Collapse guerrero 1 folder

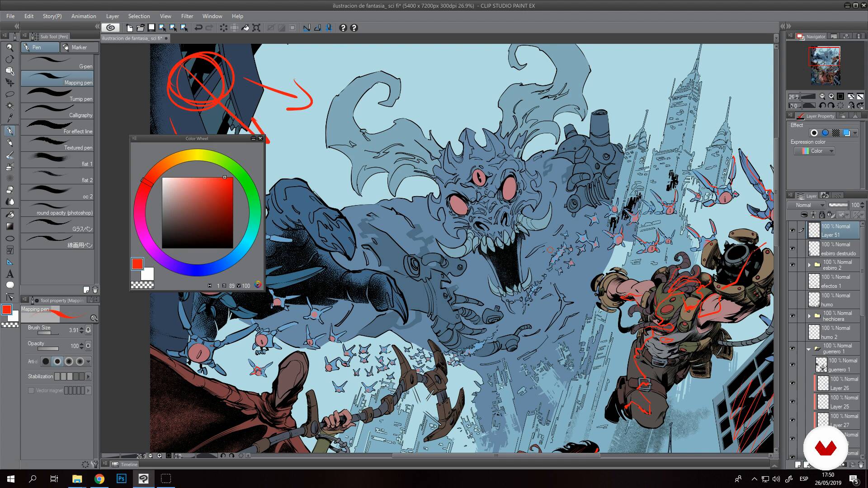pos(809,349)
